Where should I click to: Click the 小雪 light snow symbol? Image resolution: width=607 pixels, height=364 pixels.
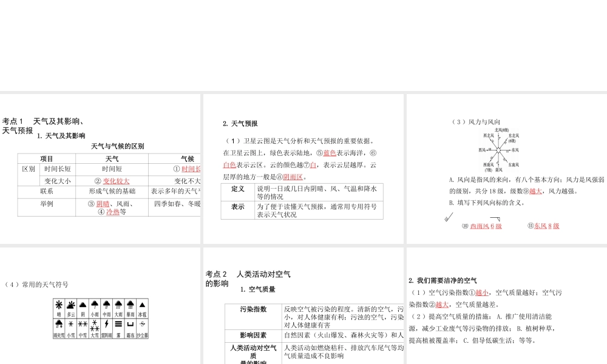(x=71, y=324)
